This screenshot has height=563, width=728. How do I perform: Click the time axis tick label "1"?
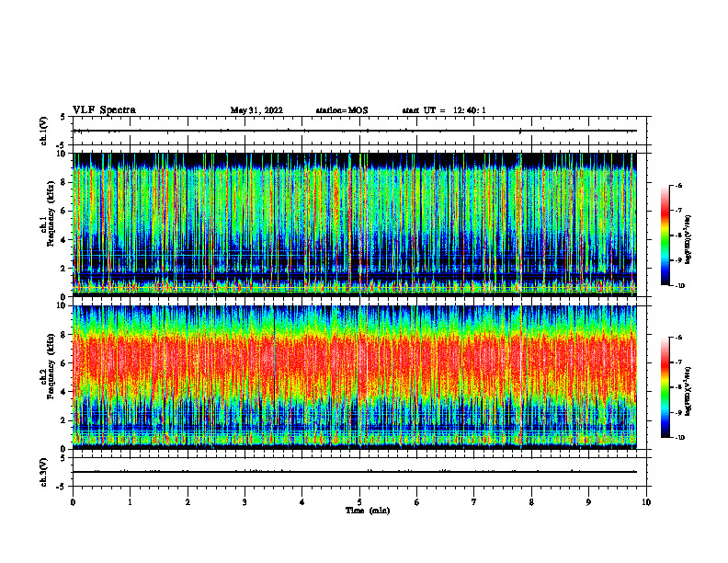130,502
